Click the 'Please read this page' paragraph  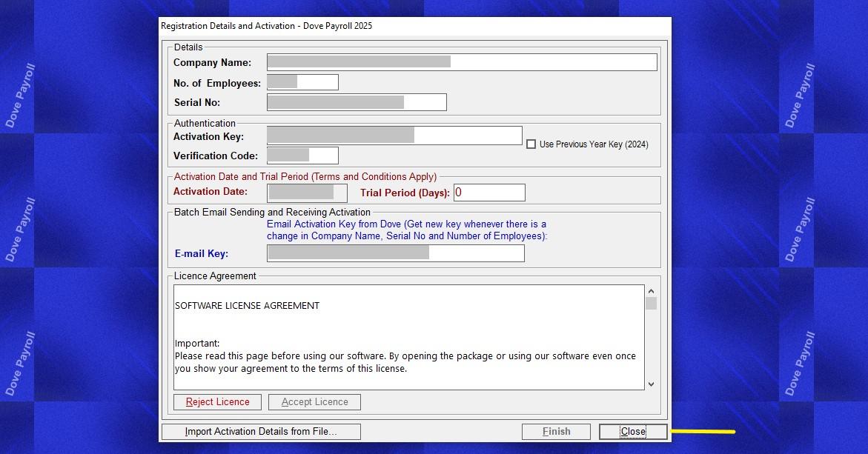[405, 362]
